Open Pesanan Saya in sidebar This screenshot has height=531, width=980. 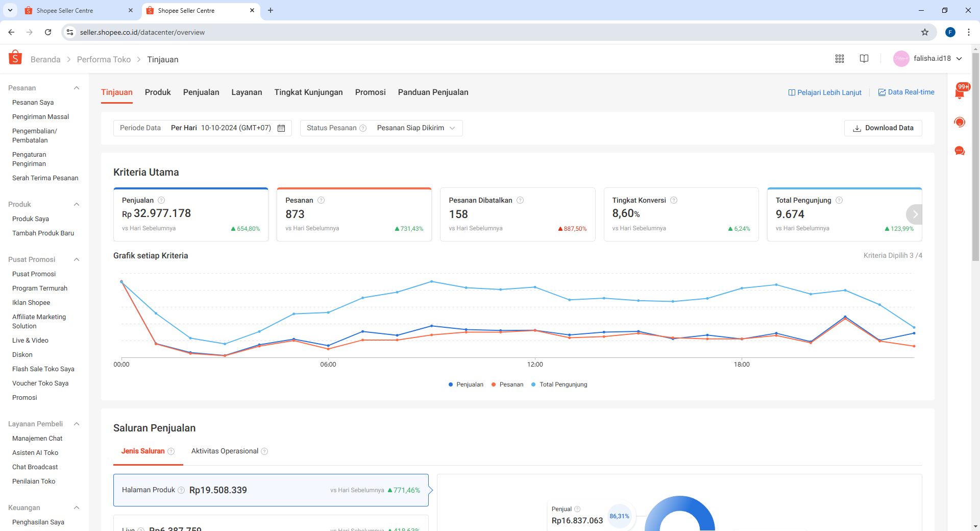[x=33, y=103]
